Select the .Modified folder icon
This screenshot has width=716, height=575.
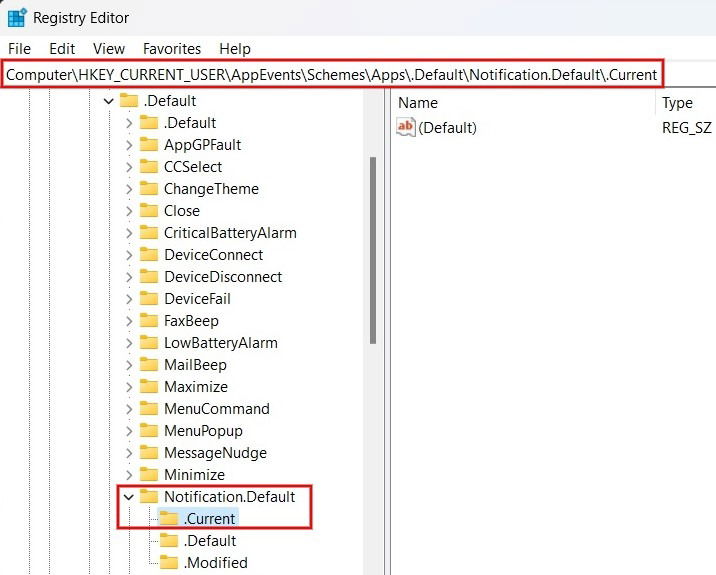pos(169,563)
